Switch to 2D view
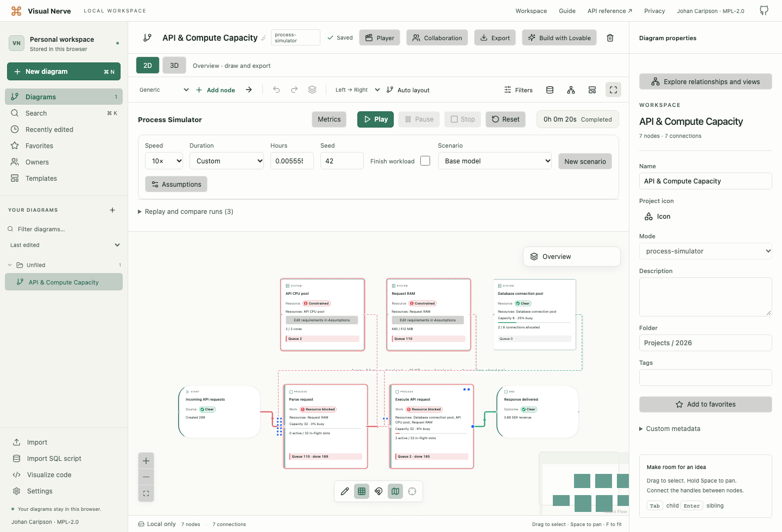The image size is (782, 532). pos(148,65)
